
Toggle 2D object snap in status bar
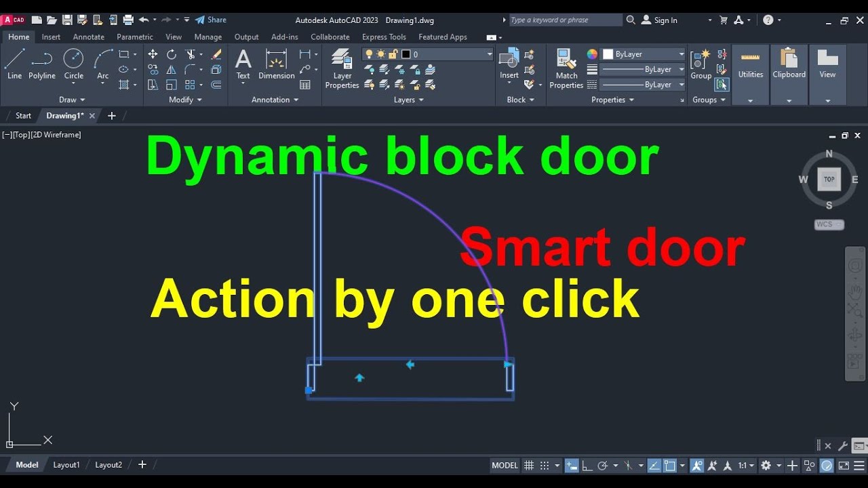click(670, 466)
